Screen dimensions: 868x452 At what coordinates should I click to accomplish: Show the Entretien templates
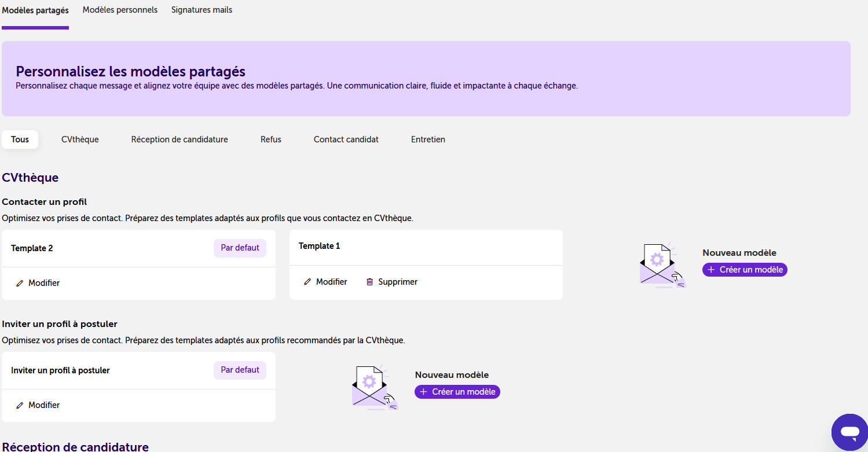point(428,139)
